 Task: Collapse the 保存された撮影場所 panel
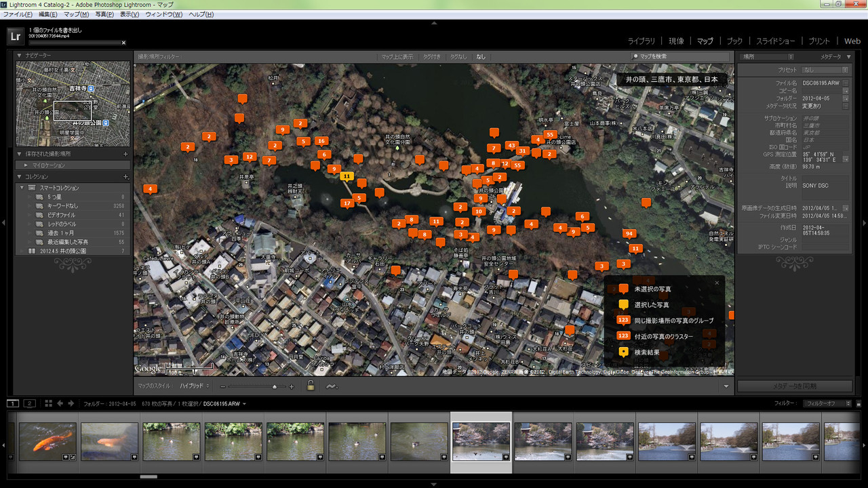[x=20, y=154]
